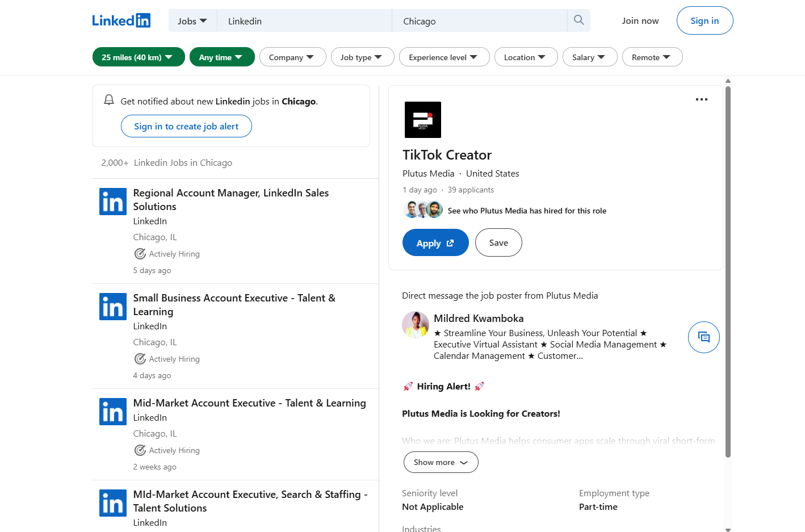Viewport: 805px width, 532px height.
Task: Click the job alert bell icon
Action: (x=109, y=100)
